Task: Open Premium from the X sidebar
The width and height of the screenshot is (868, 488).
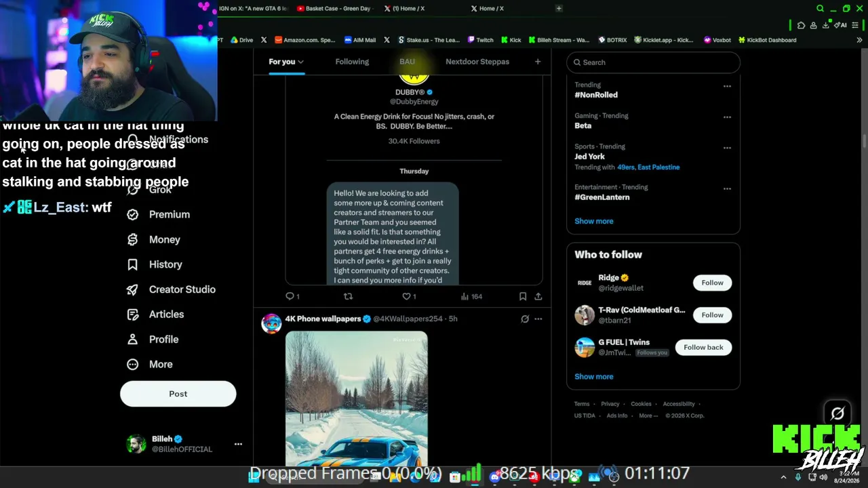Action: [158, 214]
